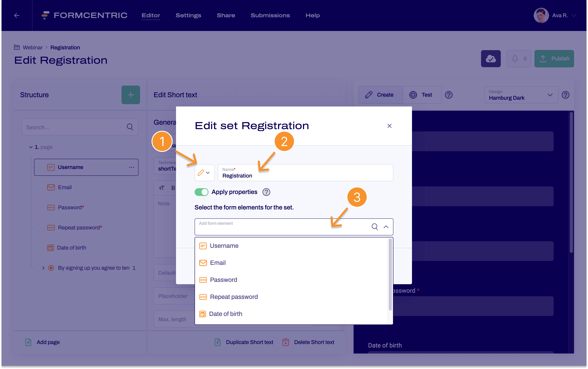588x369 pixels.
Task: Disable the Apply properties toggle
Action: (x=201, y=192)
